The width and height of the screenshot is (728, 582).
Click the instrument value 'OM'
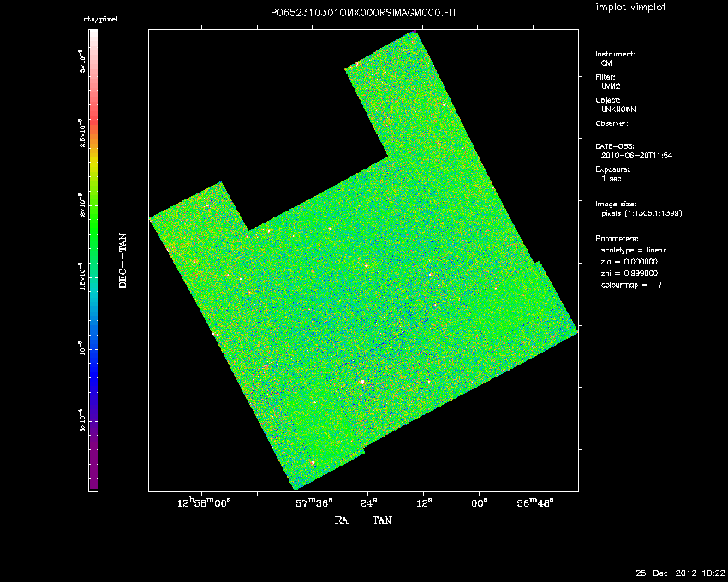[x=606, y=63]
